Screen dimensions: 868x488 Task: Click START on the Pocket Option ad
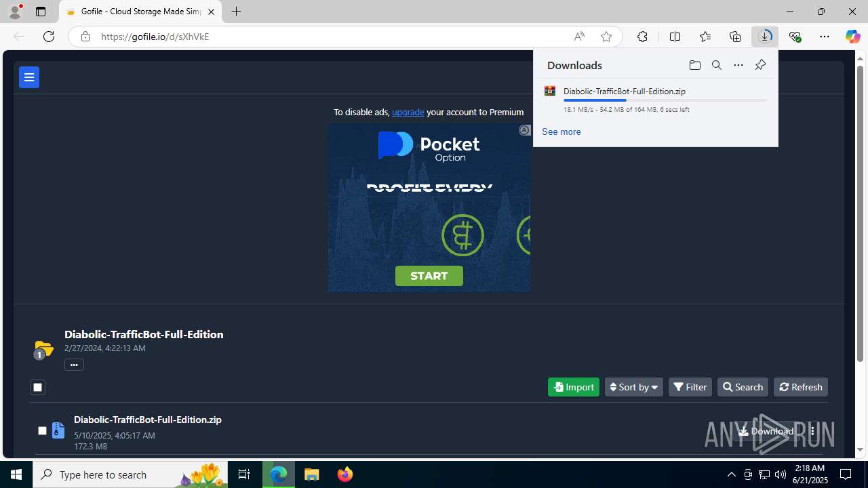tap(429, 276)
